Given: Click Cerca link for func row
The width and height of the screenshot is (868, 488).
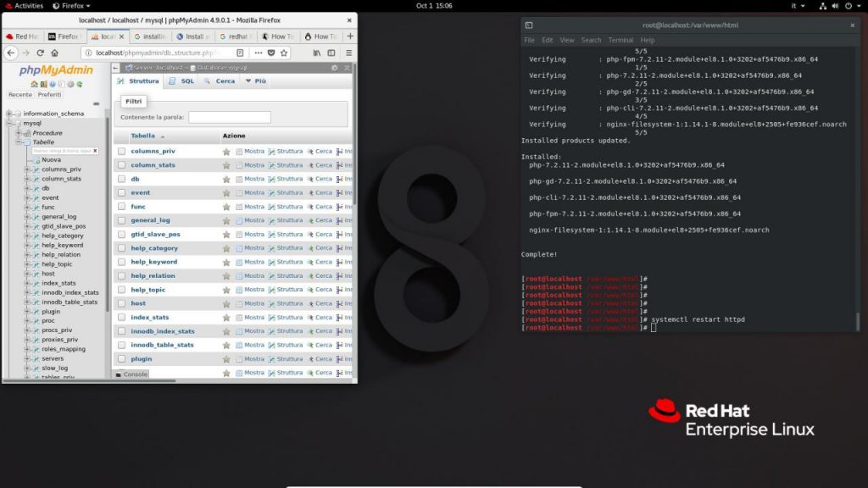Looking at the screenshot, I should click(320, 207).
